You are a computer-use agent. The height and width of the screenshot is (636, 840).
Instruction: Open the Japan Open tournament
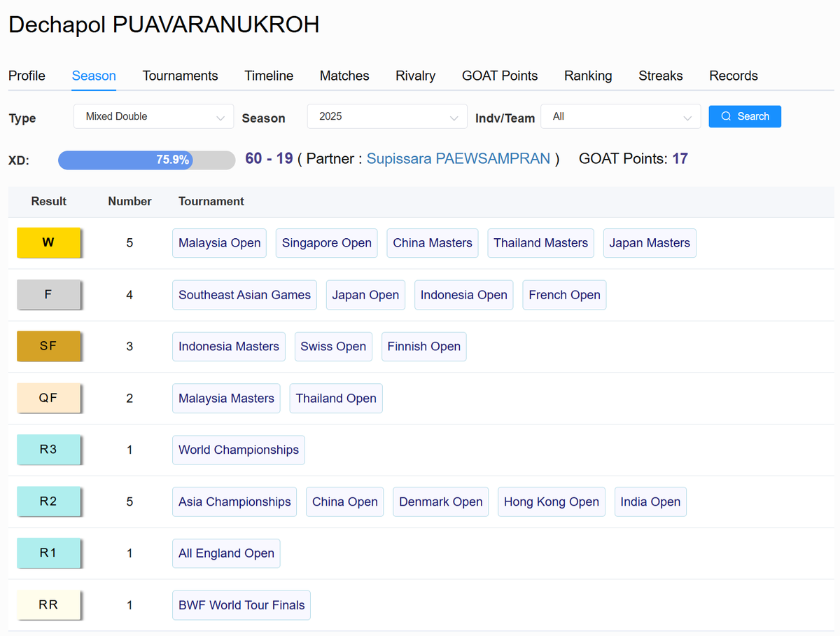click(x=365, y=295)
